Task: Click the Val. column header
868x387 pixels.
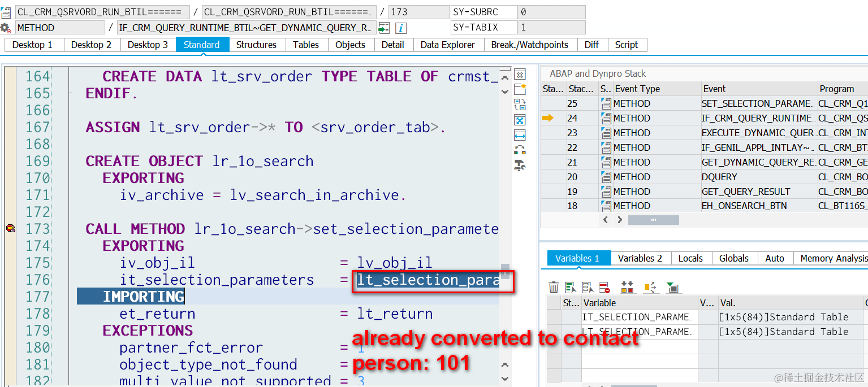Action: pyautogui.click(x=791, y=303)
